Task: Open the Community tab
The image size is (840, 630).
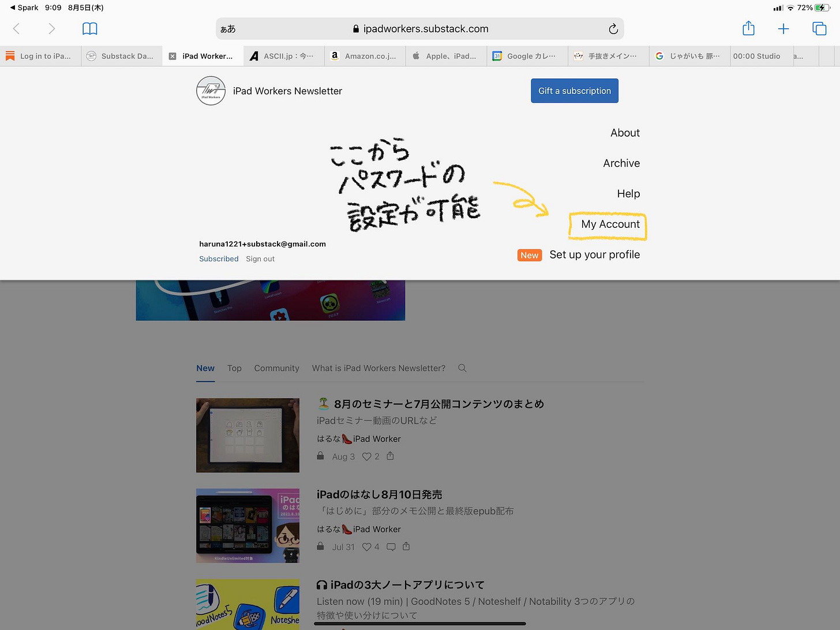Action: (276, 368)
